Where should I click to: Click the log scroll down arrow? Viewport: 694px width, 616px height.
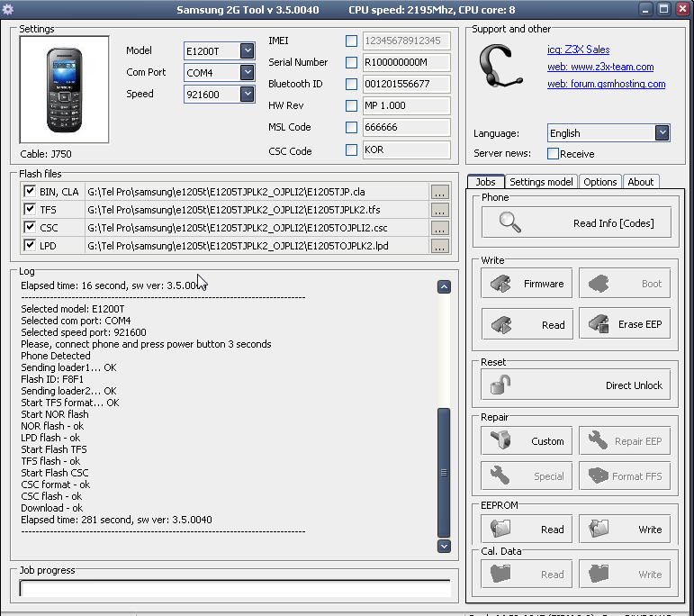(444, 546)
